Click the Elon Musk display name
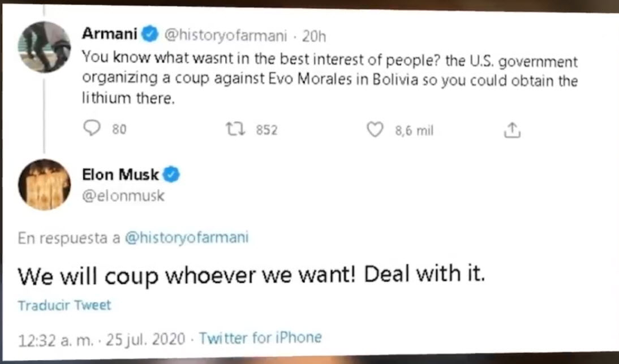619x364 pixels. click(x=121, y=175)
